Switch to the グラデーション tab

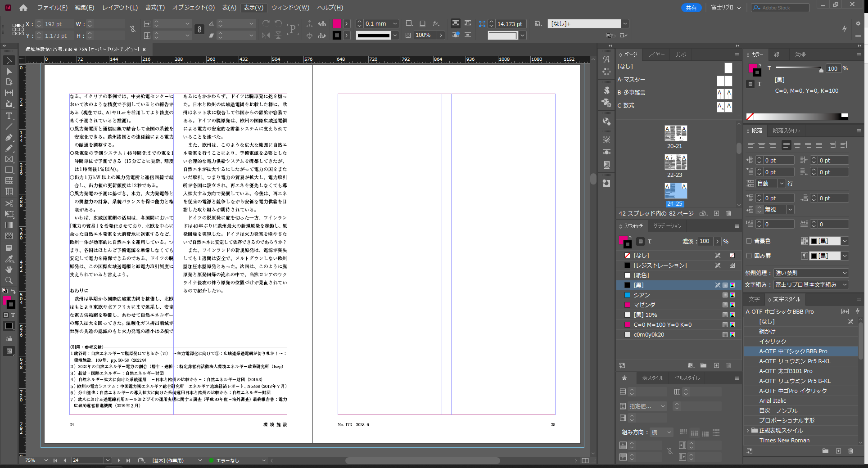pyautogui.click(x=667, y=226)
